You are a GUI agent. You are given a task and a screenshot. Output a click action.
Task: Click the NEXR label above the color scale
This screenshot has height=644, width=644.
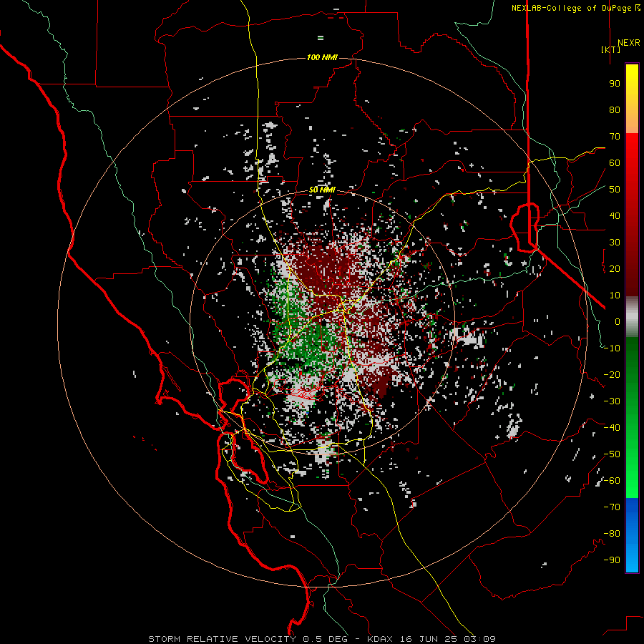pyautogui.click(x=628, y=43)
